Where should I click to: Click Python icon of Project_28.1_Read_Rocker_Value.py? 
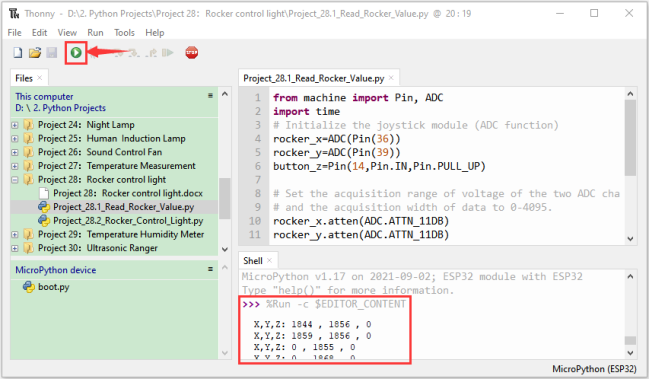point(44,207)
